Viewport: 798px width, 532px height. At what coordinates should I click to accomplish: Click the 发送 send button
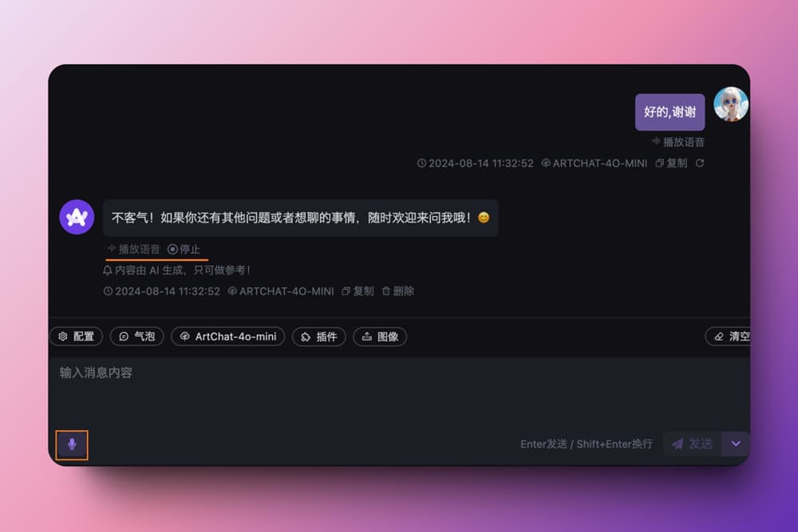click(x=692, y=443)
